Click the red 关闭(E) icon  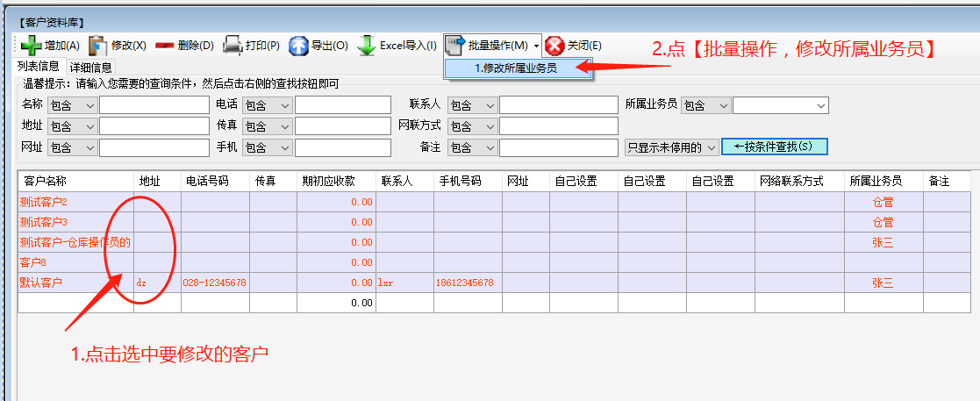(554, 46)
